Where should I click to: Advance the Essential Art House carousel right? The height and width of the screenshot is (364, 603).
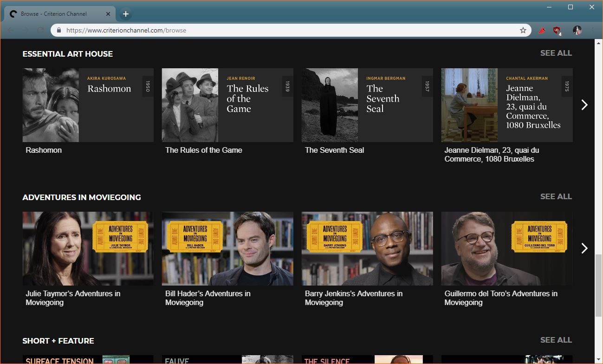pyautogui.click(x=584, y=105)
